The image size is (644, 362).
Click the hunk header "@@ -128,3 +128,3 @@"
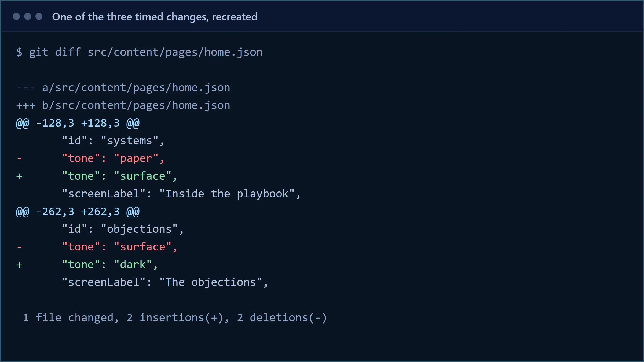point(78,123)
